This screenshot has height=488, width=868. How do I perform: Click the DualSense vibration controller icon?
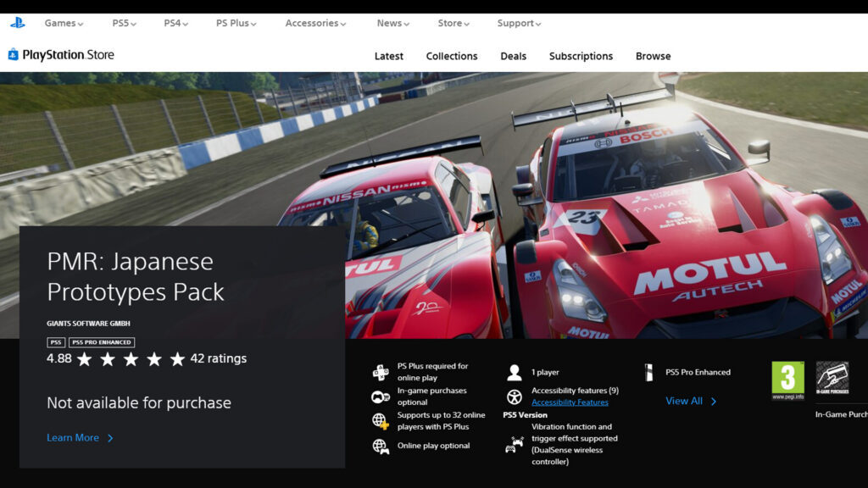[515, 444]
